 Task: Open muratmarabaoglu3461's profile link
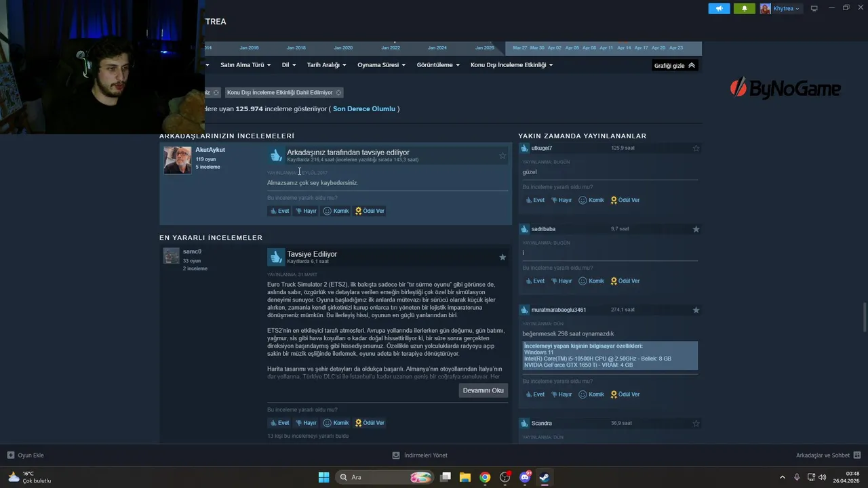pos(559,310)
